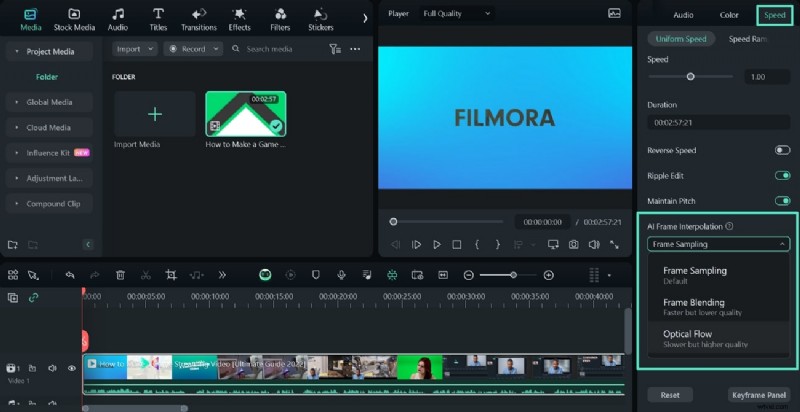Open AI Frame Interpolation help icon
800x412 pixels.
729,226
